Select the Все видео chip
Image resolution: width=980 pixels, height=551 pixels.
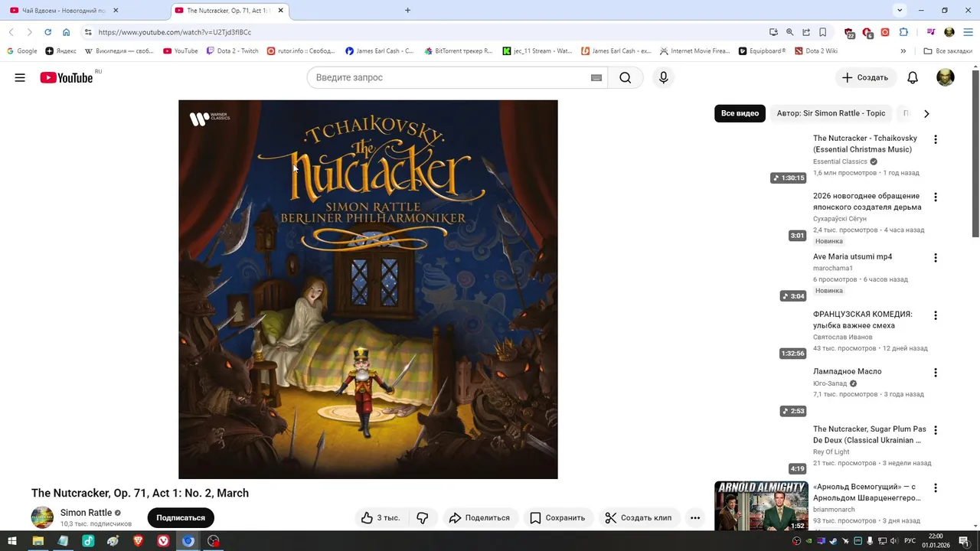point(740,113)
